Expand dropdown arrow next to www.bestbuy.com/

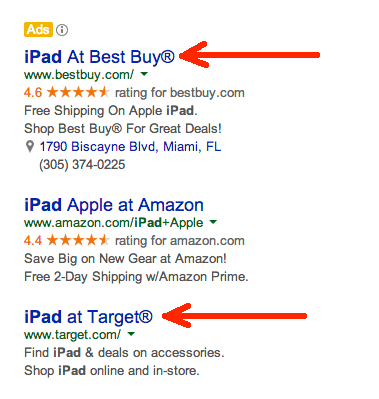pyautogui.click(x=144, y=74)
